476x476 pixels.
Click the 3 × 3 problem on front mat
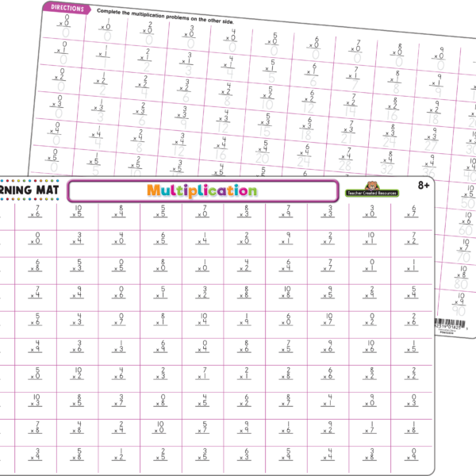tap(328, 211)
